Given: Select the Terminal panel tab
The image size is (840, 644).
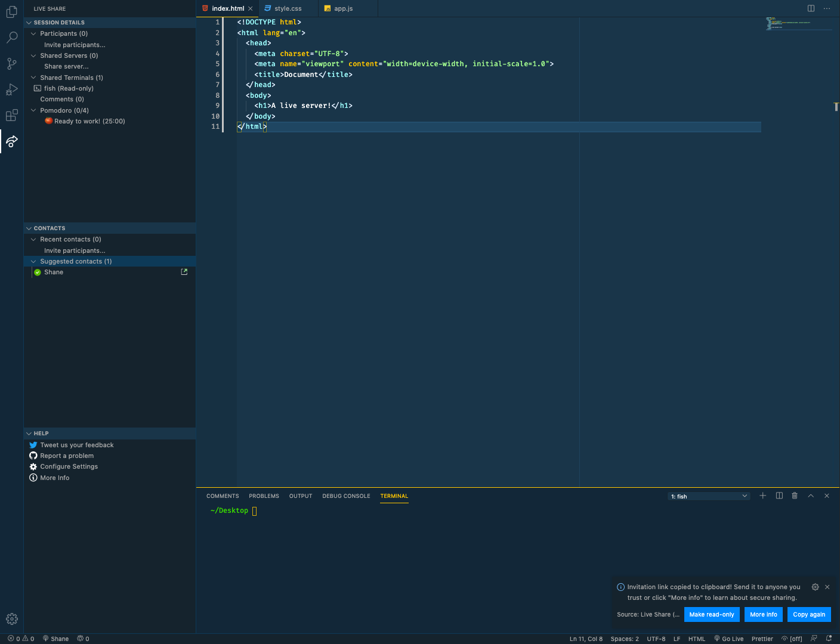Looking at the screenshot, I should (394, 496).
